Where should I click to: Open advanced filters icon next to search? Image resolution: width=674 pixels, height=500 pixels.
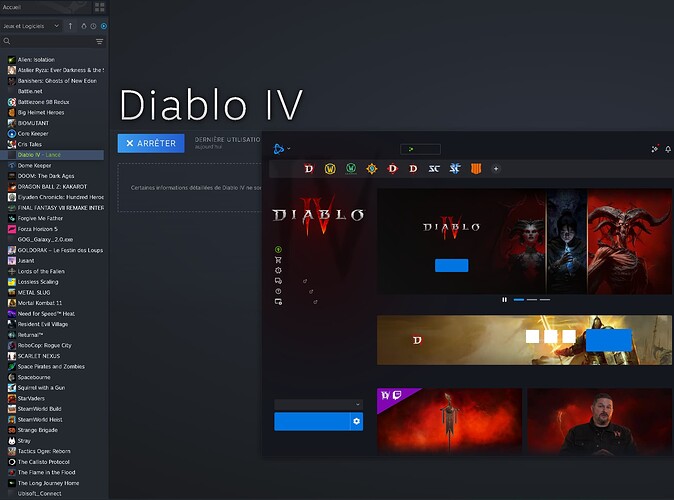(x=99, y=41)
